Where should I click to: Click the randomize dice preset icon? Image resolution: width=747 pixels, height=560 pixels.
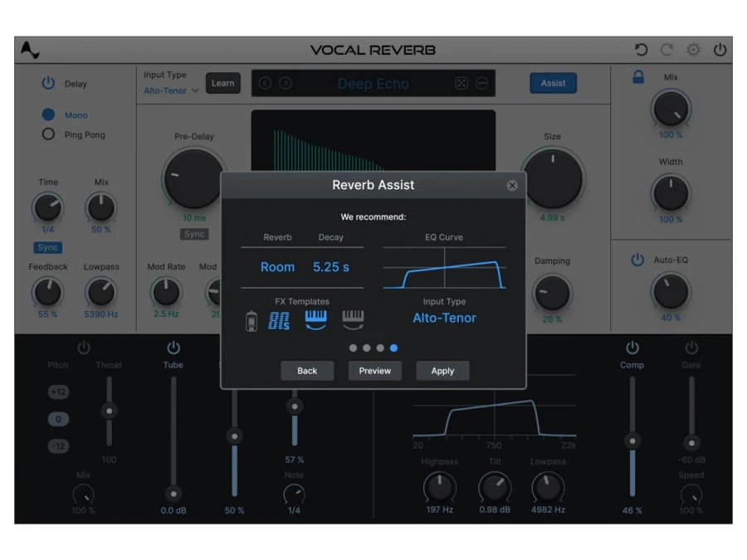coord(461,83)
